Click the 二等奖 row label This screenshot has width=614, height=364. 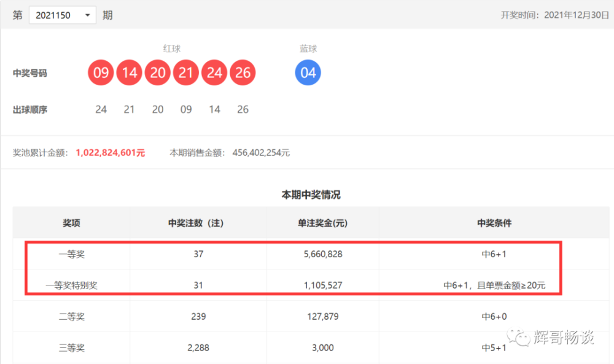[72, 317]
